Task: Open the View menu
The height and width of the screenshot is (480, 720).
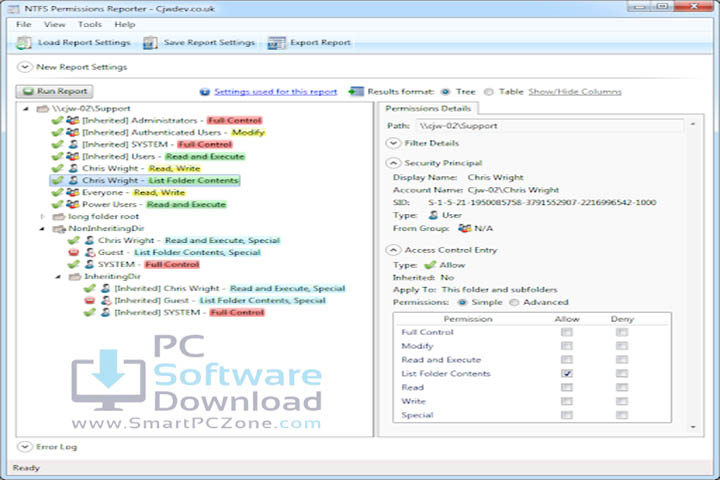Action: click(x=54, y=25)
